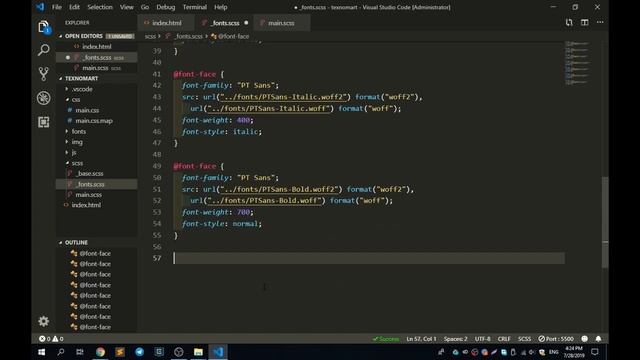640x360 pixels.
Task: Open the Selection menu
Action: pyautogui.click(x=100, y=7)
